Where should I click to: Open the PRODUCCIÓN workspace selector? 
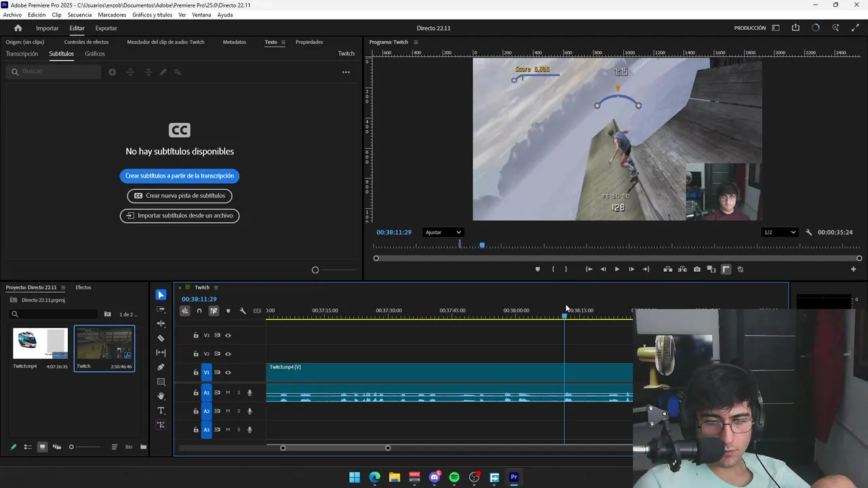point(749,28)
